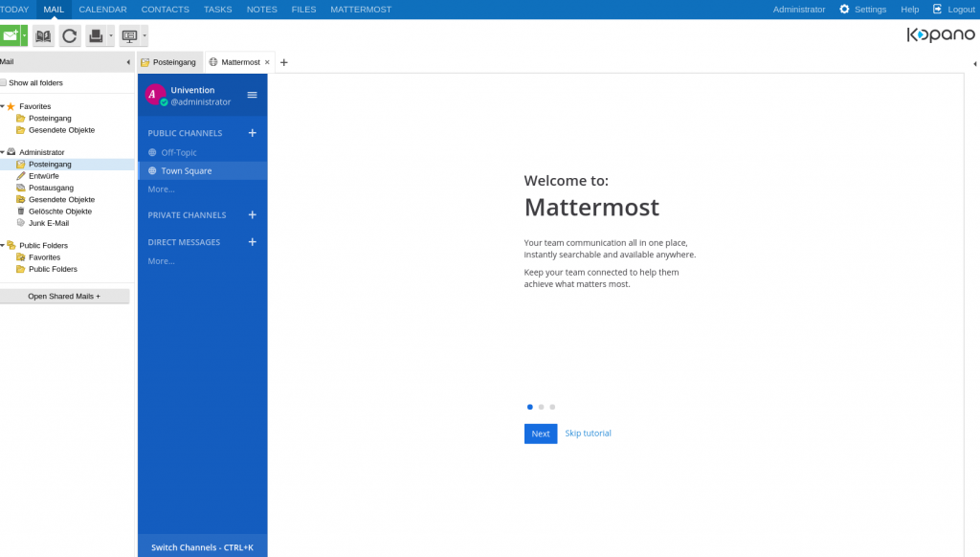Open the CONTACTS section
The width and height of the screenshot is (980, 557).
click(x=165, y=10)
